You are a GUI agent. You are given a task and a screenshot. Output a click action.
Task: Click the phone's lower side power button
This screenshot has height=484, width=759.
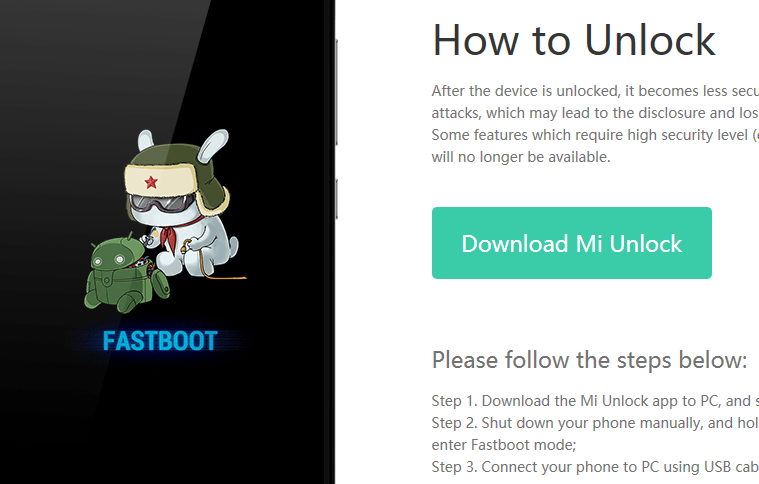(336, 199)
